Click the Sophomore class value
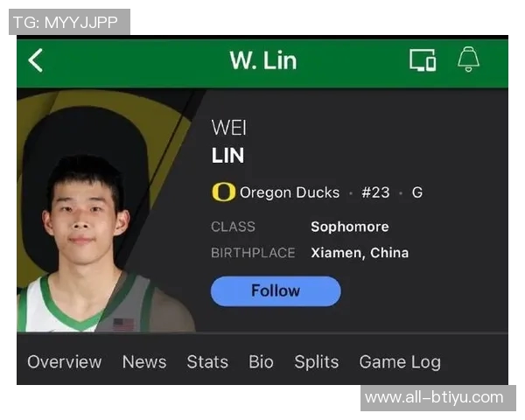 [349, 227]
